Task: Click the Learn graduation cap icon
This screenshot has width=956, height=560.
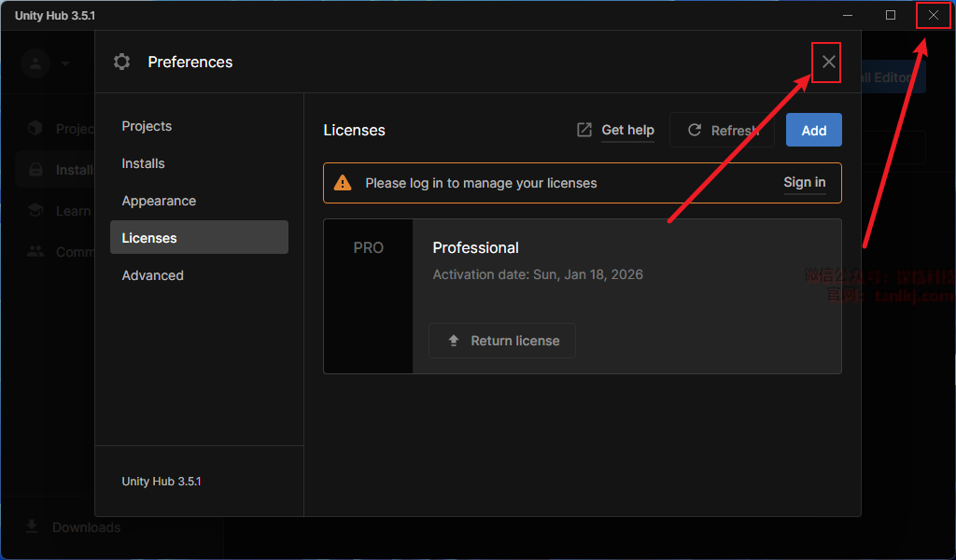Action: pos(35,211)
